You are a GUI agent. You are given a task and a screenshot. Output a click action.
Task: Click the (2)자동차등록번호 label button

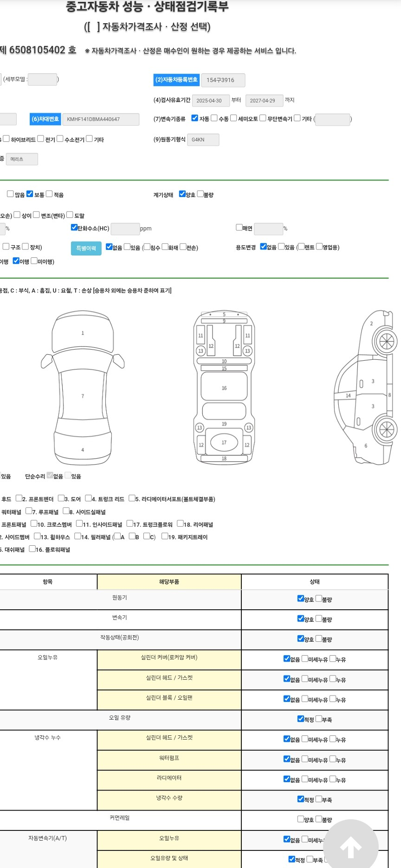tap(176, 80)
